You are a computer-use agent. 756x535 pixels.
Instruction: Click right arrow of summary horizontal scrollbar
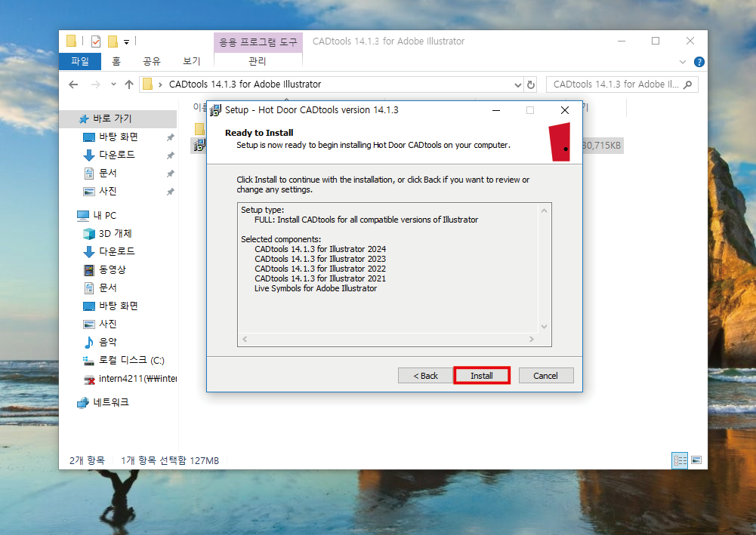click(532, 339)
